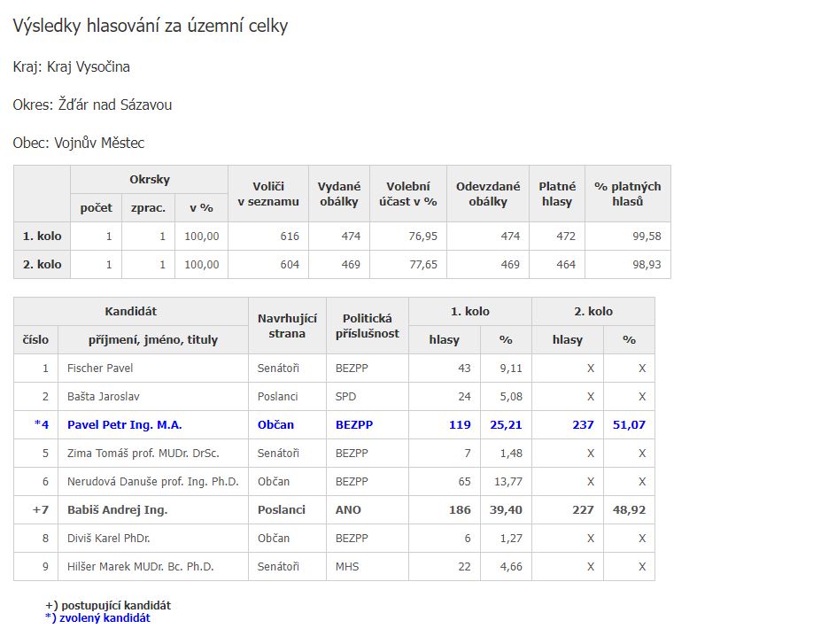Click the candidate number '+7' cell

point(36,509)
